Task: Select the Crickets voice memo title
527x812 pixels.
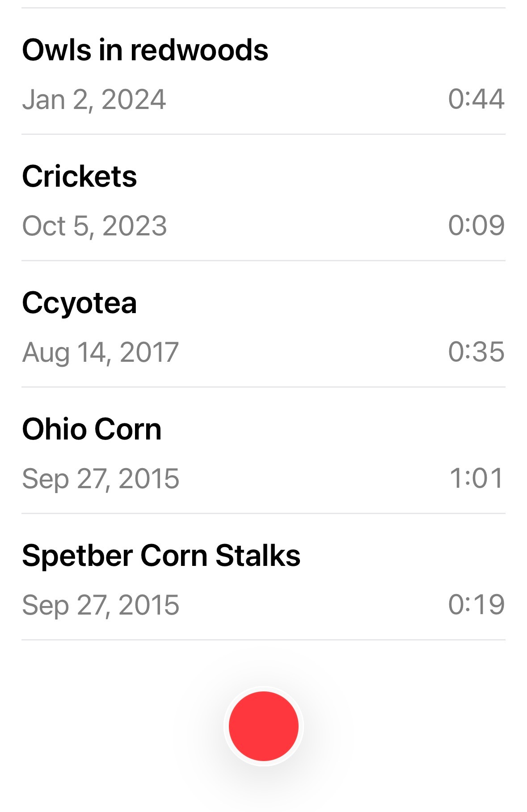Action: point(80,176)
